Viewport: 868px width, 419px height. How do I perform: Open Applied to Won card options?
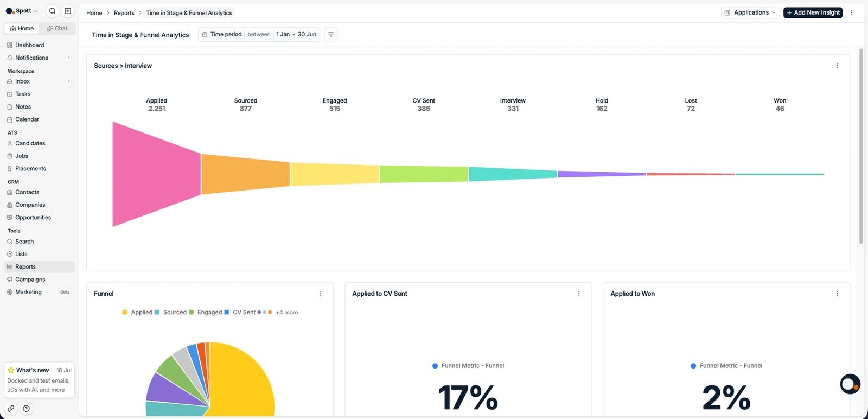coord(837,294)
